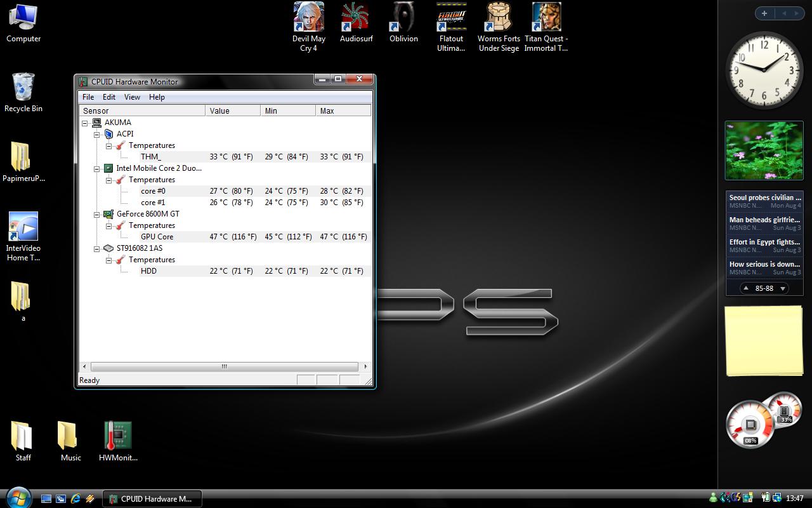
Task: Click the Max column header
Action: [x=343, y=110]
